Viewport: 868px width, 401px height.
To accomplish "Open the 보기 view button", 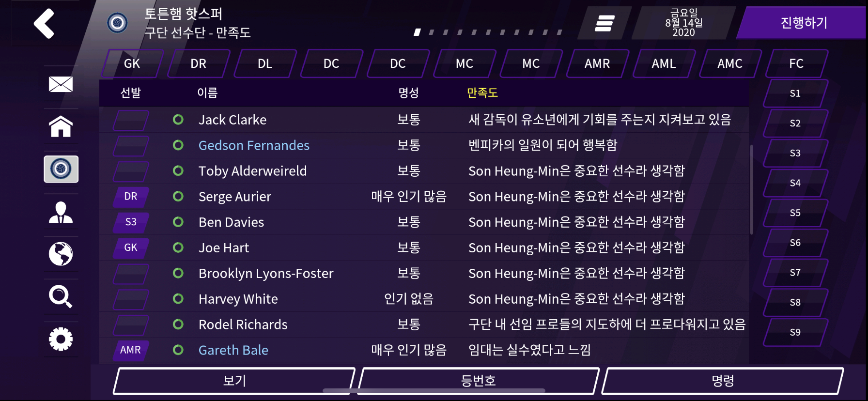I will tap(234, 381).
